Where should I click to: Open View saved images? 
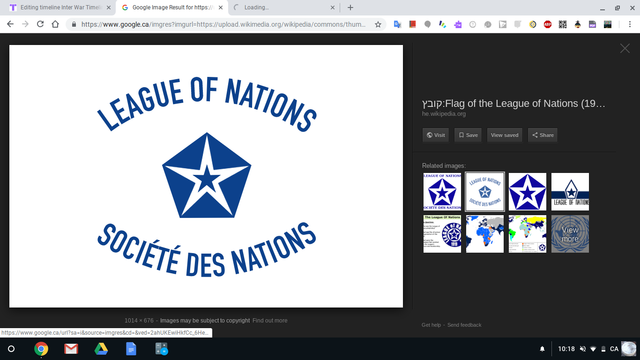click(504, 135)
